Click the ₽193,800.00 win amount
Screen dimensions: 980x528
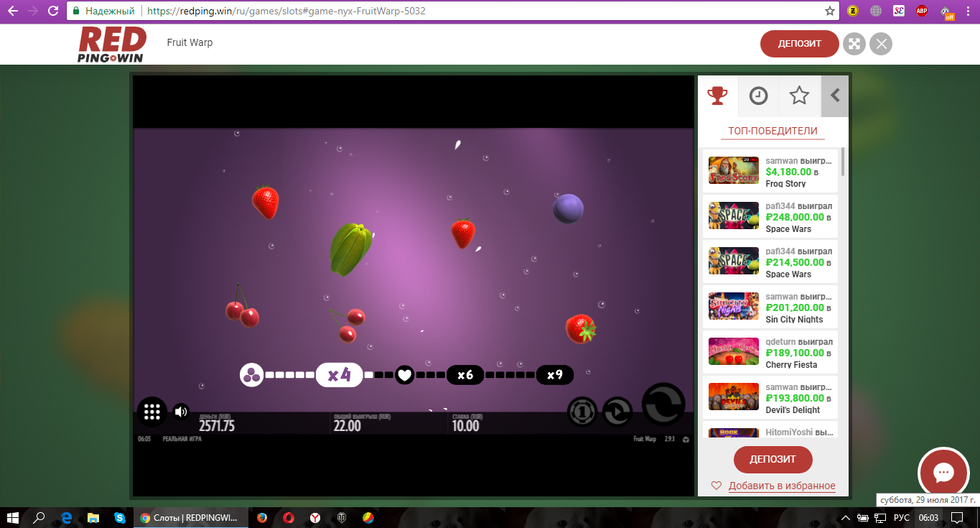795,399
